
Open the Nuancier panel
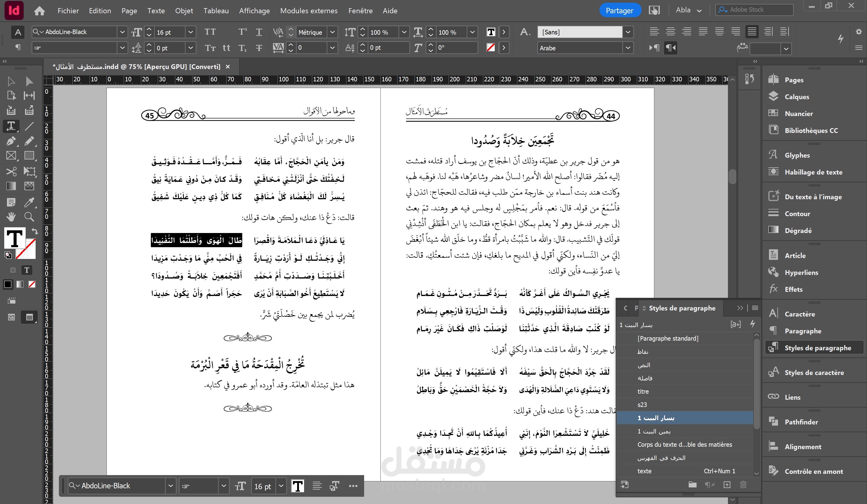tap(798, 113)
